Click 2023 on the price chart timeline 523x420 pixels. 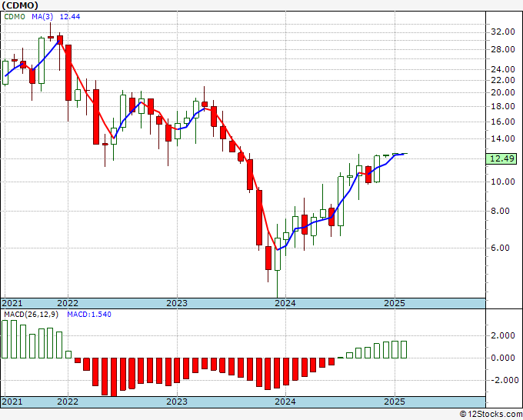(x=177, y=303)
